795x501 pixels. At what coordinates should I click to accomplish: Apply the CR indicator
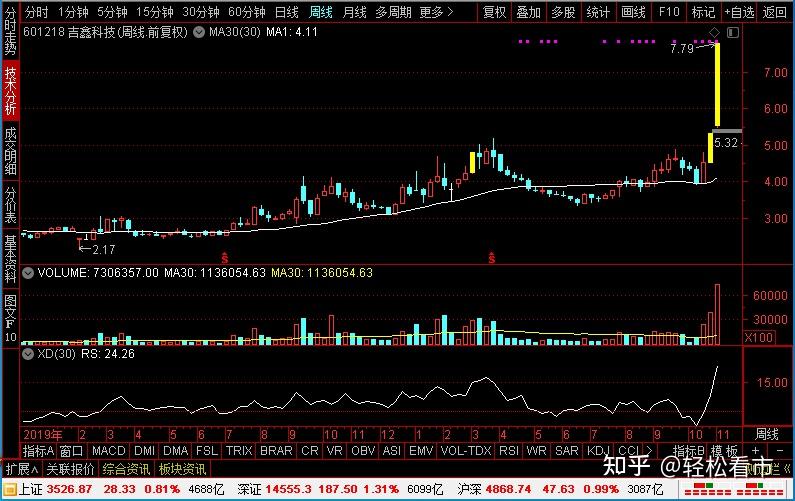(x=310, y=450)
